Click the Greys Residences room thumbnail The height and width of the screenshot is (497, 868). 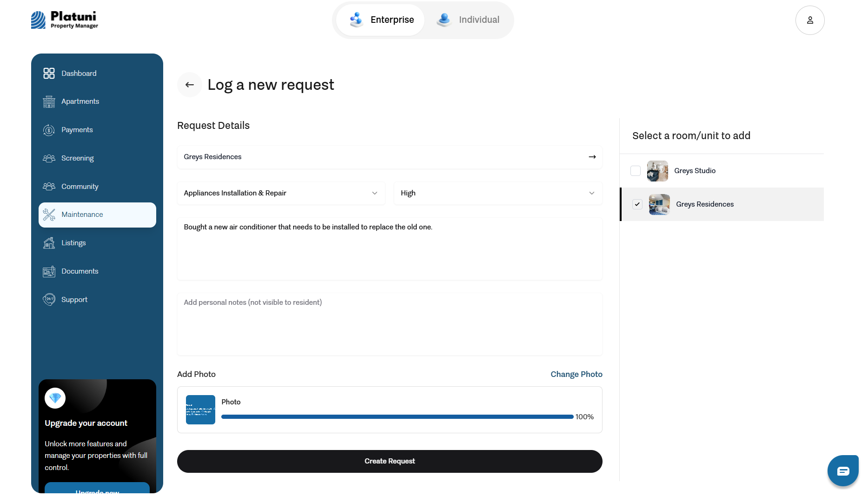click(x=659, y=204)
